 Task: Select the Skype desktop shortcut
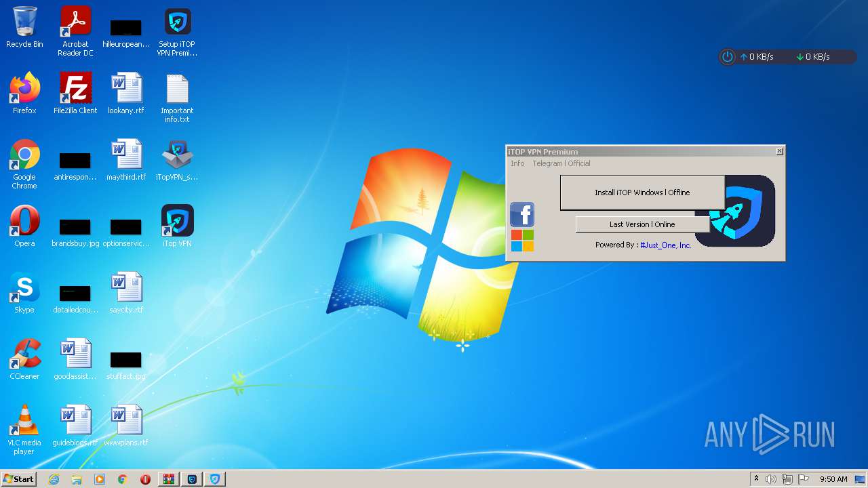click(24, 293)
